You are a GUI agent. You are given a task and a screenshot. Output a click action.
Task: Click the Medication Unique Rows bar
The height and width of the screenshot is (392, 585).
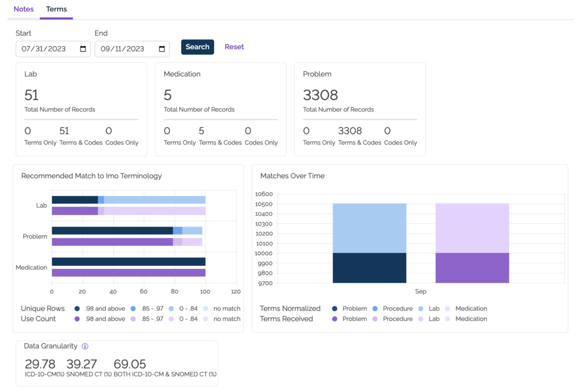(x=129, y=261)
